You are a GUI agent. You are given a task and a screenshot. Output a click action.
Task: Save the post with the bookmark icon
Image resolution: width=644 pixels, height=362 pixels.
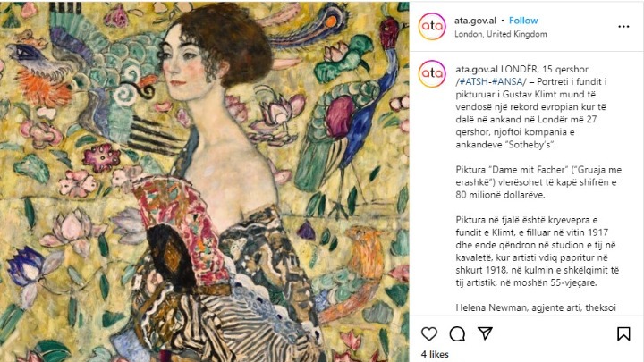coord(623,333)
